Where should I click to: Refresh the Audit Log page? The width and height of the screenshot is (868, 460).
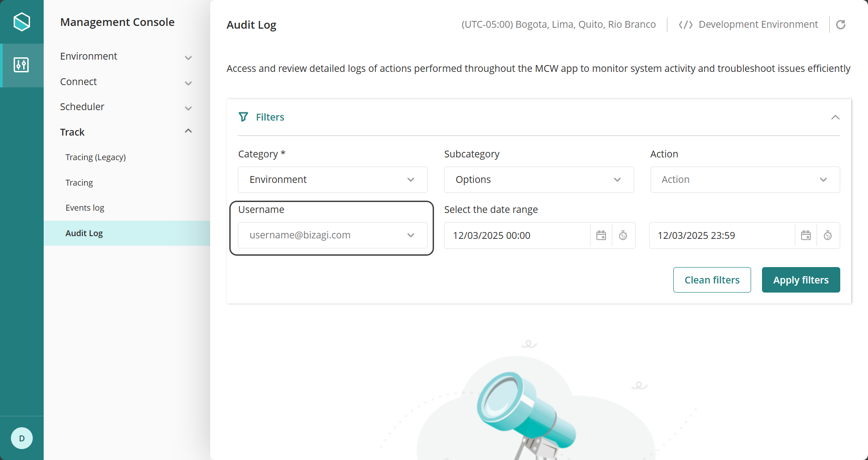click(840, 25)
